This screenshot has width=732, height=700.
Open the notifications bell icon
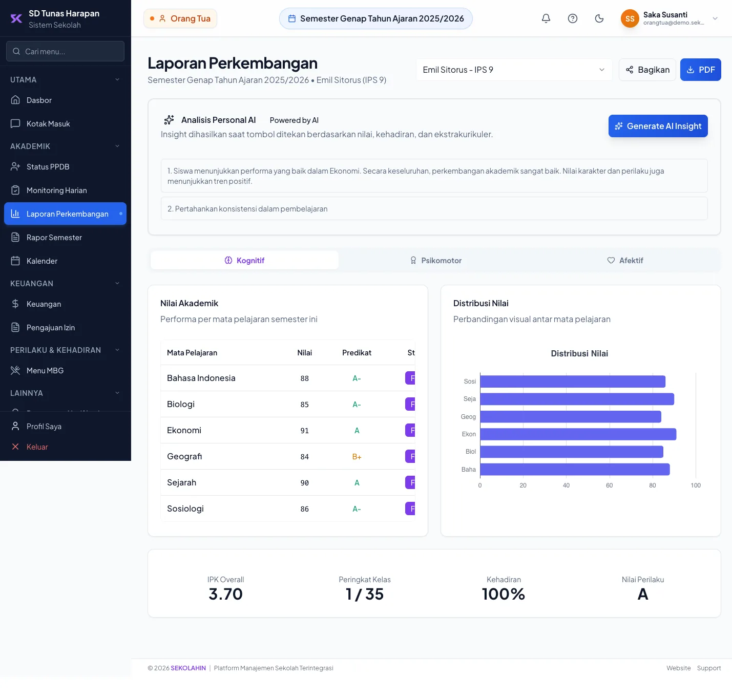[x=546, y=18]
